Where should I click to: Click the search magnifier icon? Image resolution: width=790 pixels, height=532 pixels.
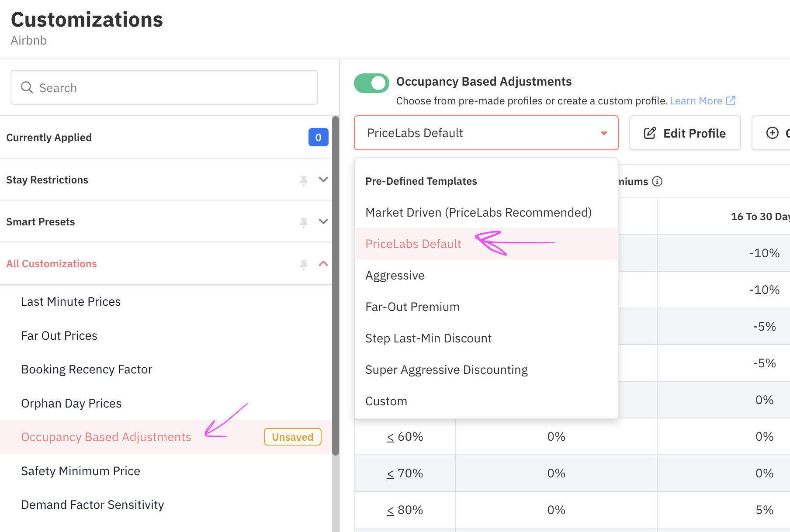[x=27, y=87]
